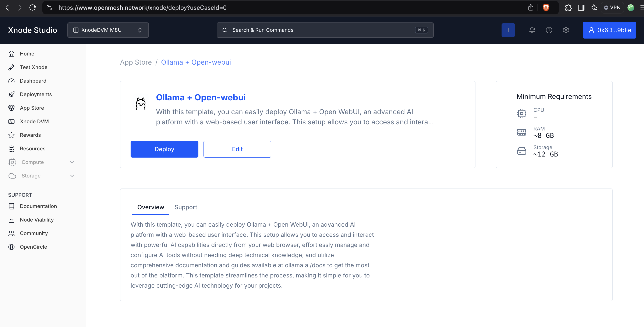Viewport: 644px width, 327px height.
Task: Toggle the browser sidebar panel icon
Action: tap(581, 7)
